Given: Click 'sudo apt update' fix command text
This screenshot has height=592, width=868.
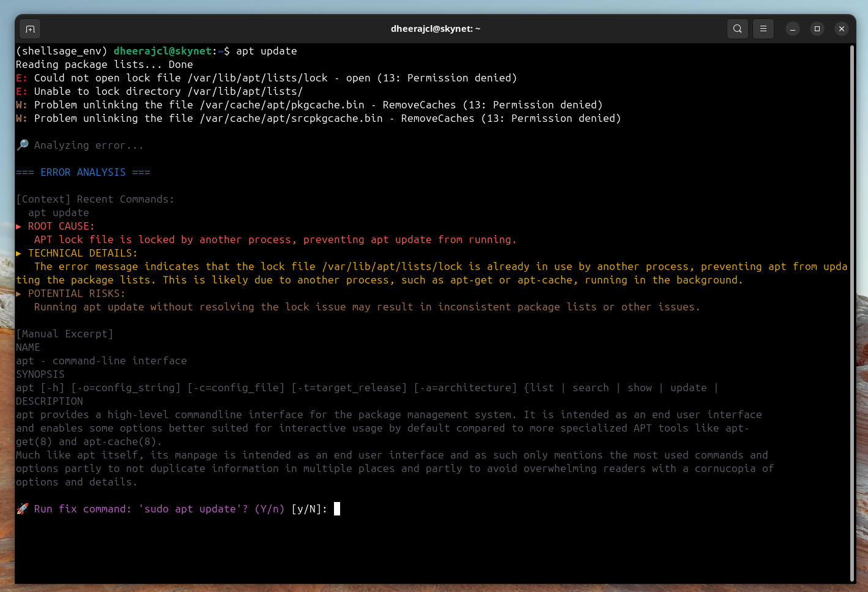Looking at the screenshot, I should [x=190, y=509].
